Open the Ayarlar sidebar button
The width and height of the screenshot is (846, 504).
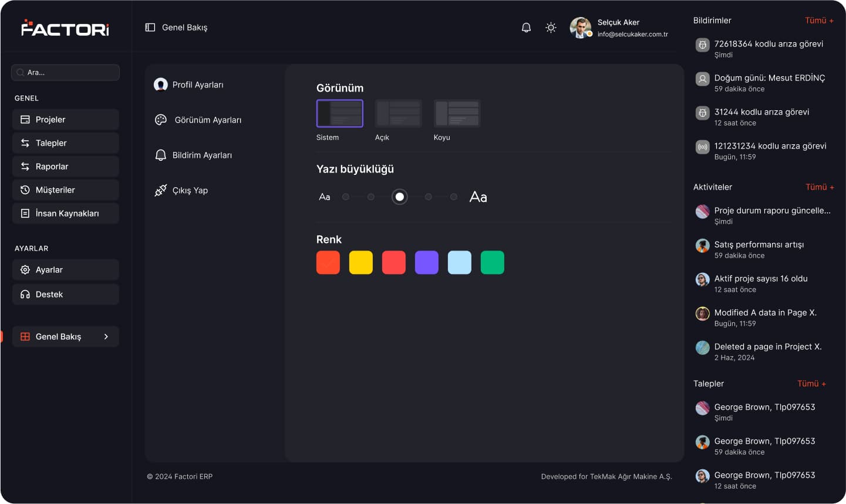pyautogui.click(x=66, y=270)
